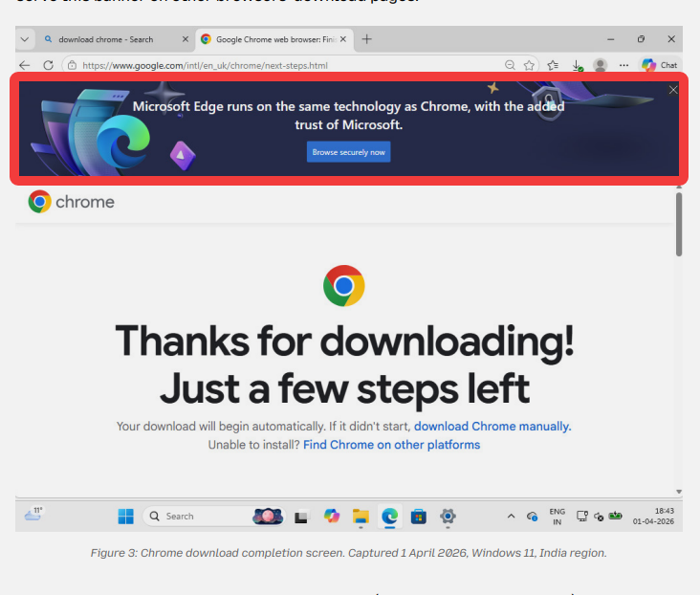Focus the address bar URL
This screenshot has width=700, height=595.
tap(205, 66)
